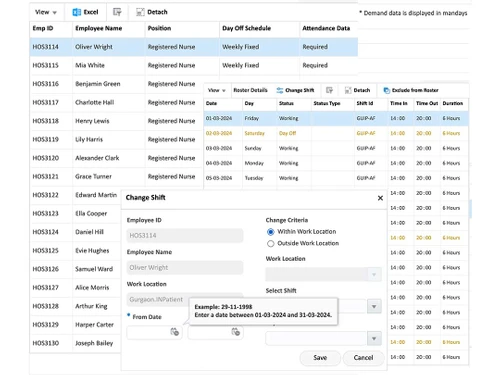Click the disabled Employee ID field HOS3114
Image resolution: width=500 pixels, height=375 pixels.
(185, 236)
